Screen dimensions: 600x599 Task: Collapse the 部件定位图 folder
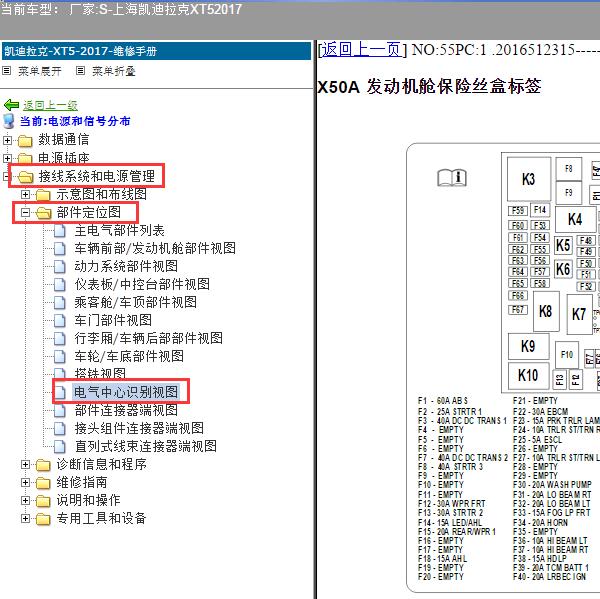pyautogui.click(x=25, y=212)
